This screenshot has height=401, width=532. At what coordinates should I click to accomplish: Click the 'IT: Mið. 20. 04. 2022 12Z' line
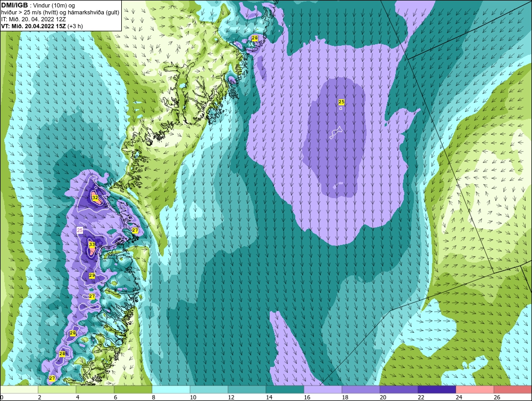point(33,19)
